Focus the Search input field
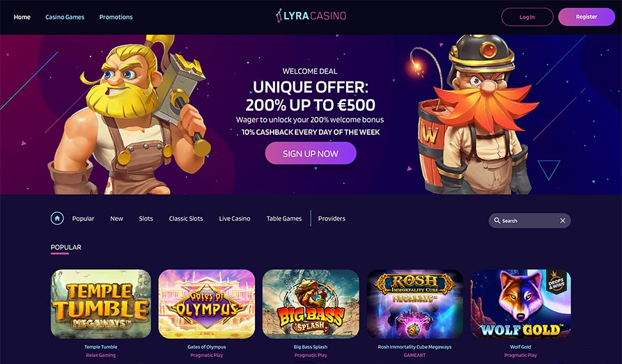 (x=529, y=221)
